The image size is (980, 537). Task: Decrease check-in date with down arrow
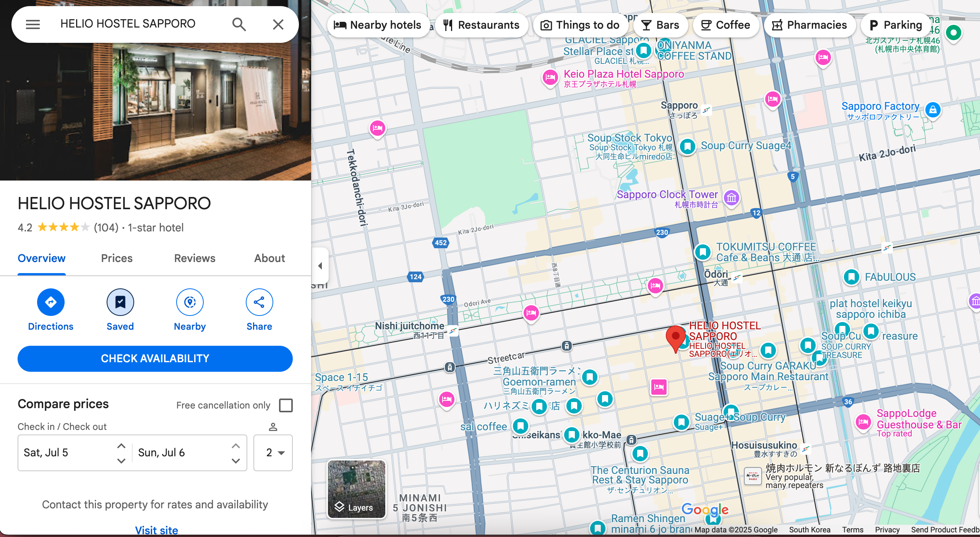(x=121, y=461)
